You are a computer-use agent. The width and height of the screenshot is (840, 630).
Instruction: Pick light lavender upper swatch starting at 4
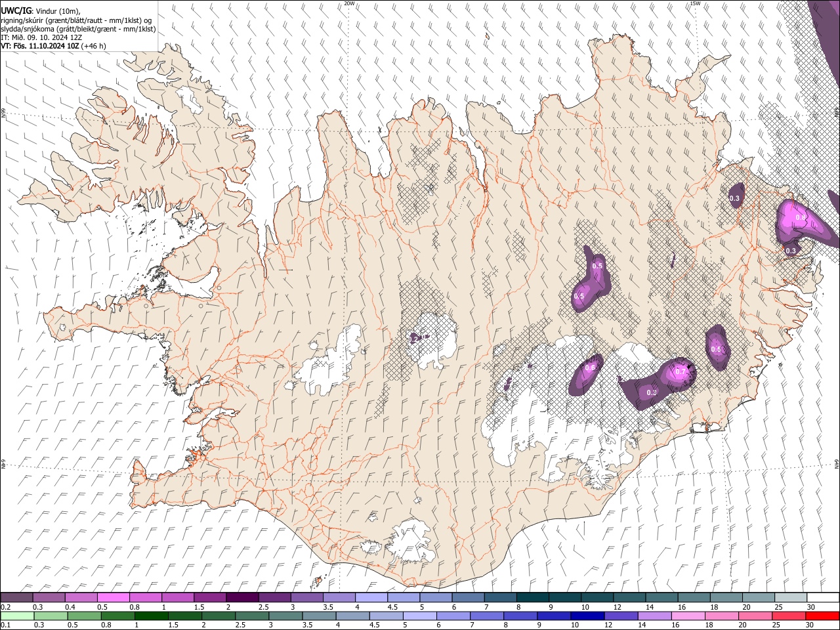371,598
